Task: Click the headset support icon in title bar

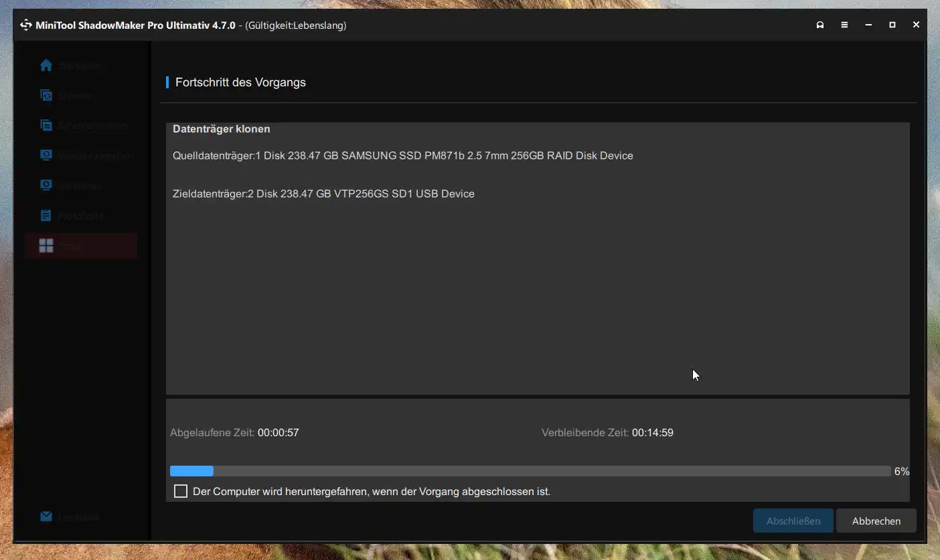Action: coord(820,25)
